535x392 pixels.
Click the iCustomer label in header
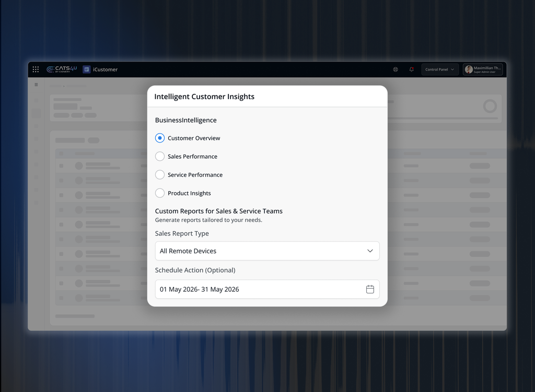tap(105, 69)
